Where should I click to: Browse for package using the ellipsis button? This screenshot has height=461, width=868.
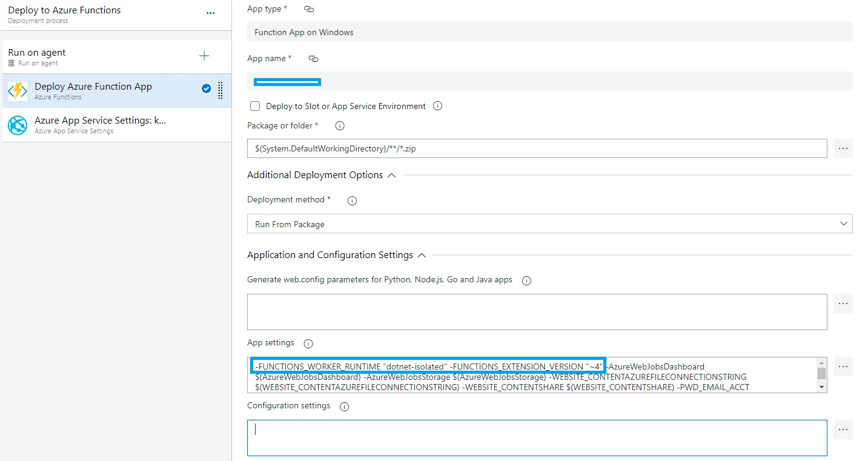click(843, 148)
